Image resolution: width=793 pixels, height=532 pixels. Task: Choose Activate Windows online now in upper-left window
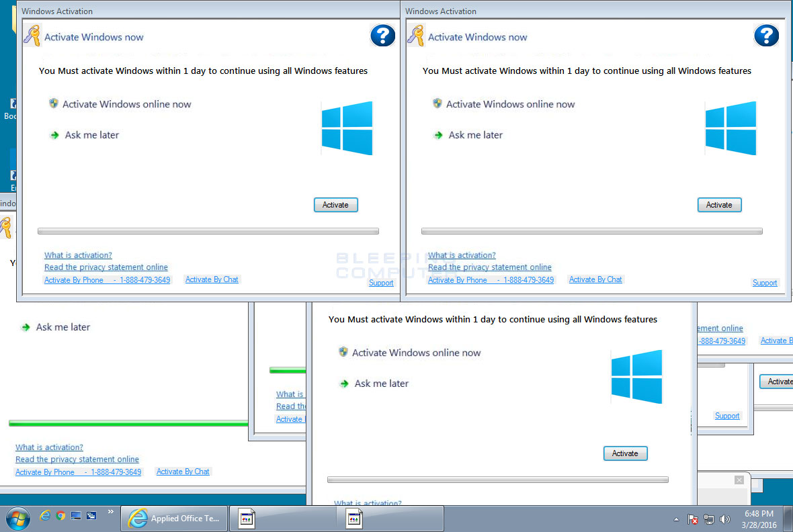(x=126, y=104)
